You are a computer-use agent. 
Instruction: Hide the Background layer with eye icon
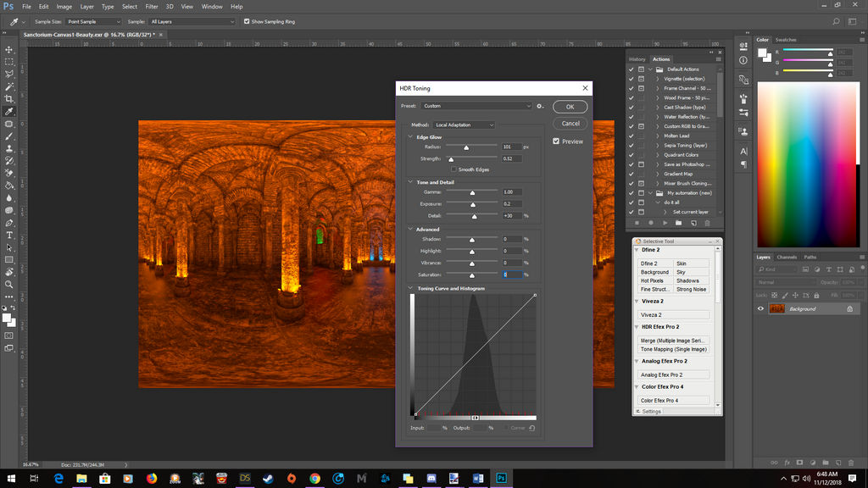point(760,309)
